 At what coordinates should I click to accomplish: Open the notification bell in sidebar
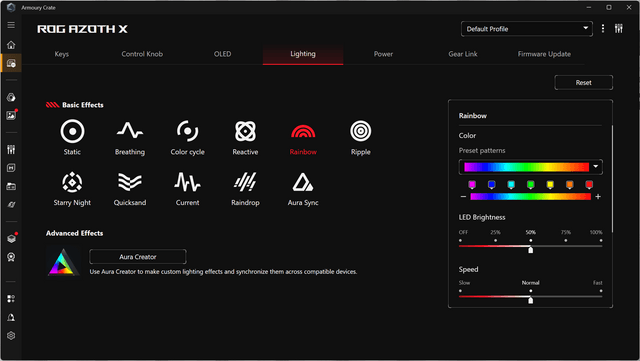[11, 317]
